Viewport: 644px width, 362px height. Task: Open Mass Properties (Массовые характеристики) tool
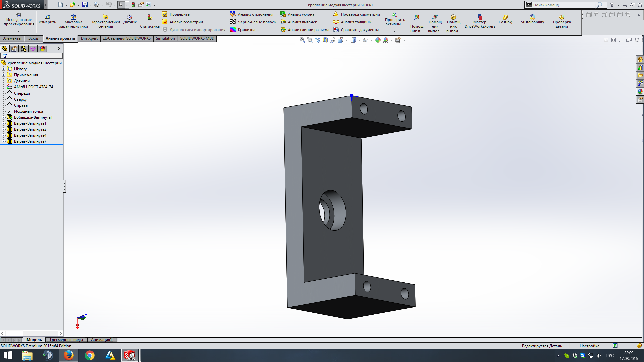[x=73, y=17]
